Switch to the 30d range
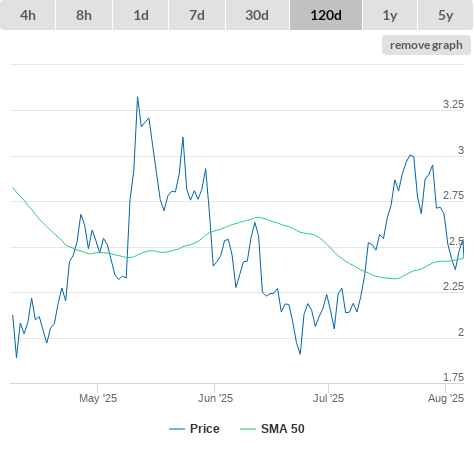This screenshot has height=455, width=474. 257,15
